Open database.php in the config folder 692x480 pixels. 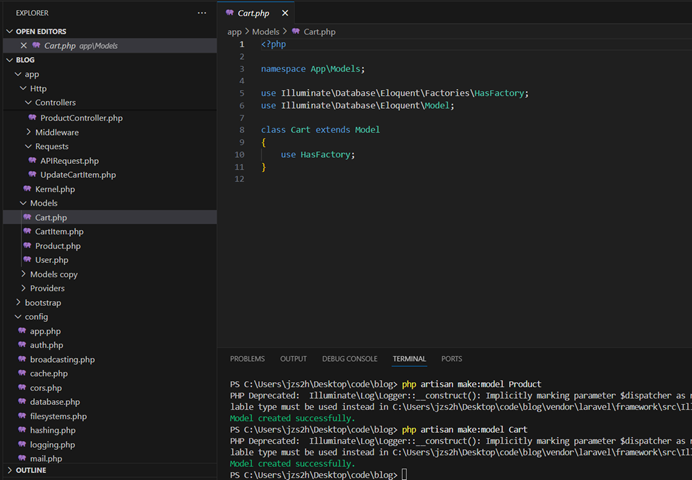(54, 402)
